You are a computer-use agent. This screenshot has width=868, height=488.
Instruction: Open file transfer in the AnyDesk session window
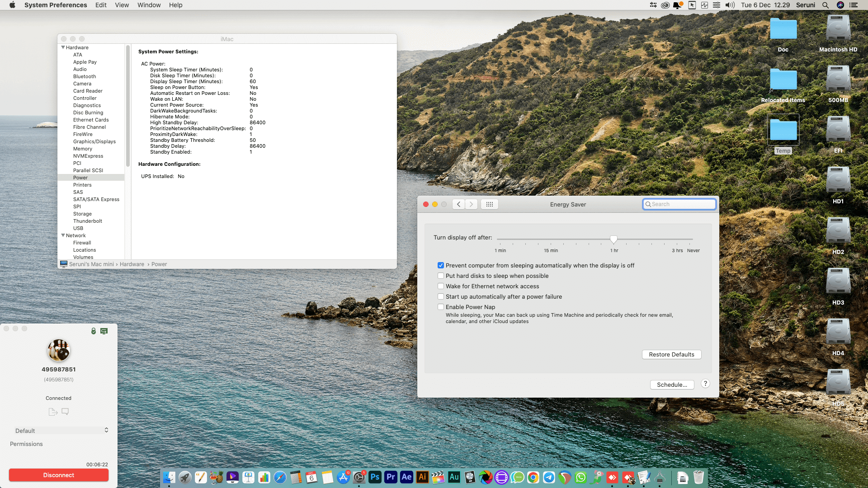[x=52, y=411]
